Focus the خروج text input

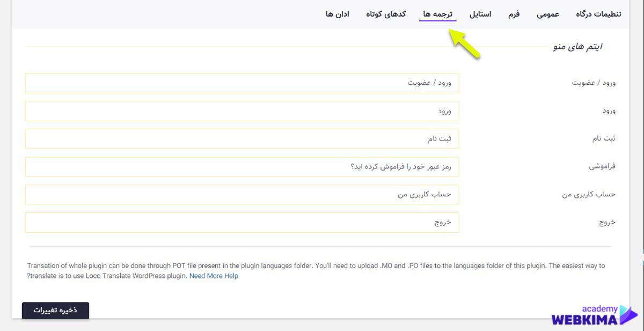242,223
